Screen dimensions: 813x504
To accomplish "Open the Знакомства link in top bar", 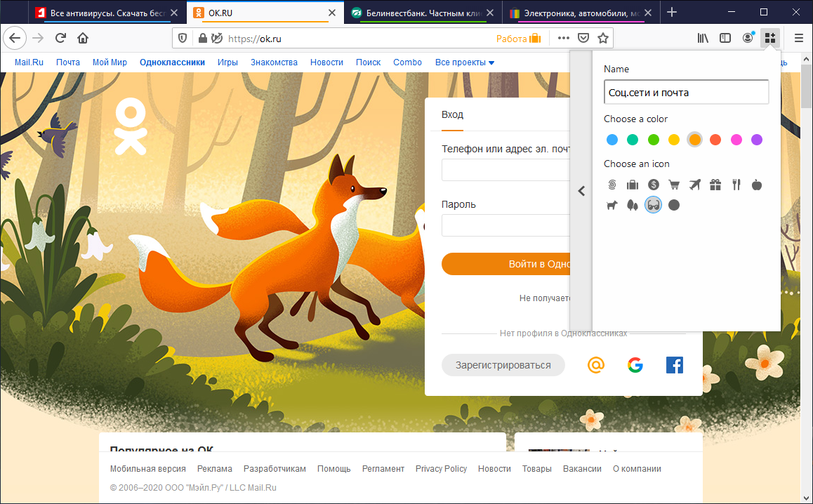I will point(274,62).
